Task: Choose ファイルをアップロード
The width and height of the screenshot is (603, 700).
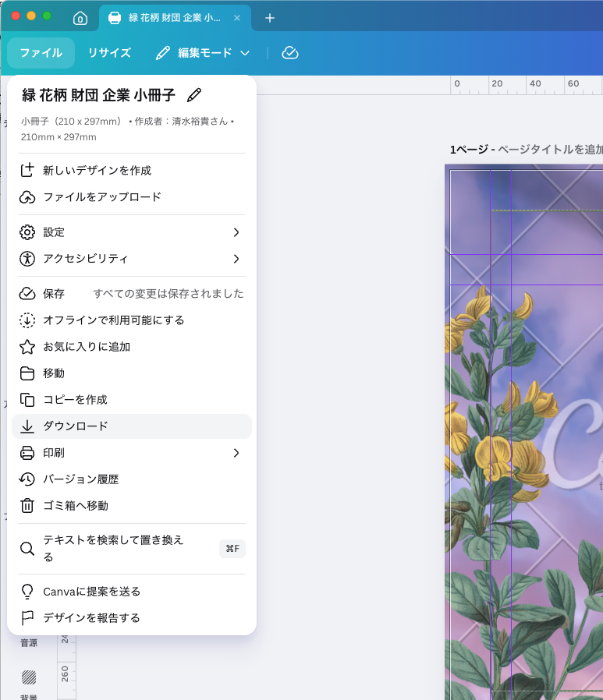Action: tap(132, 197)
